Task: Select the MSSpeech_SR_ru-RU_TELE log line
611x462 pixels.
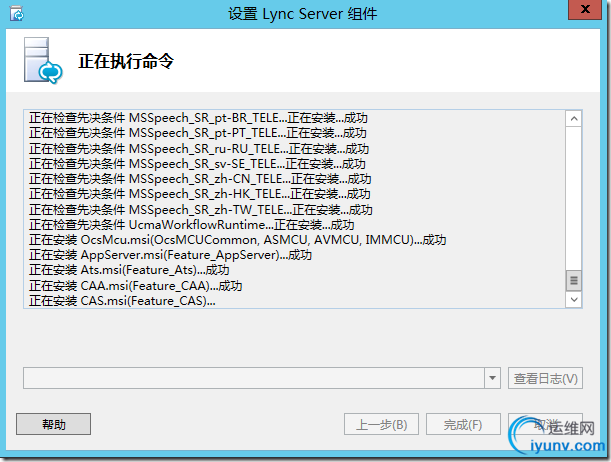Action: coord(199,149)
